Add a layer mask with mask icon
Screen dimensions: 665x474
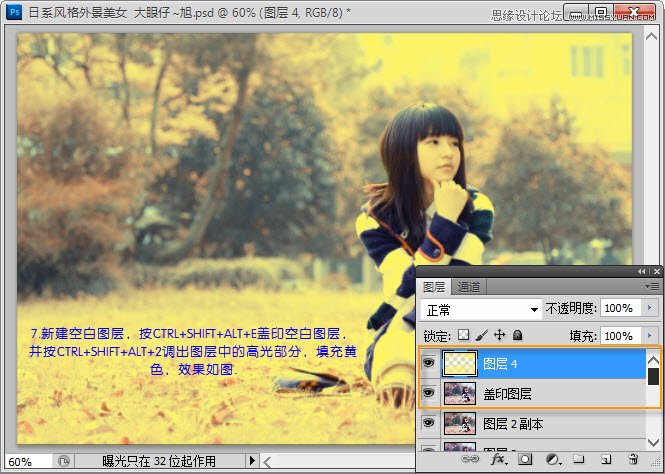525,459
